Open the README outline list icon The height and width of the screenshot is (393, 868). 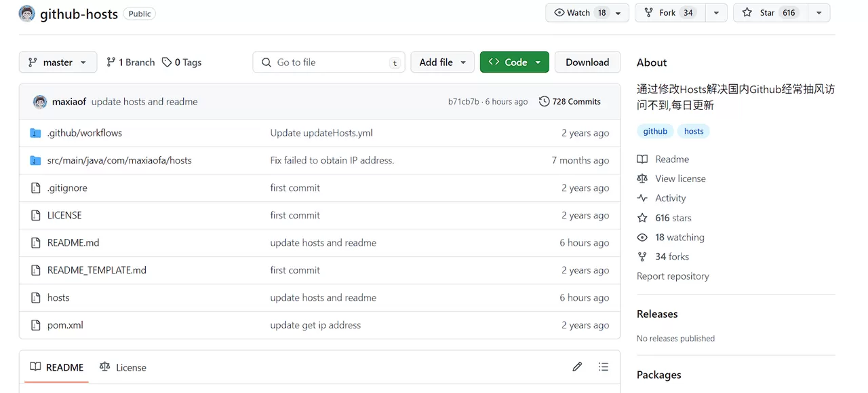(x=604, y=367)
